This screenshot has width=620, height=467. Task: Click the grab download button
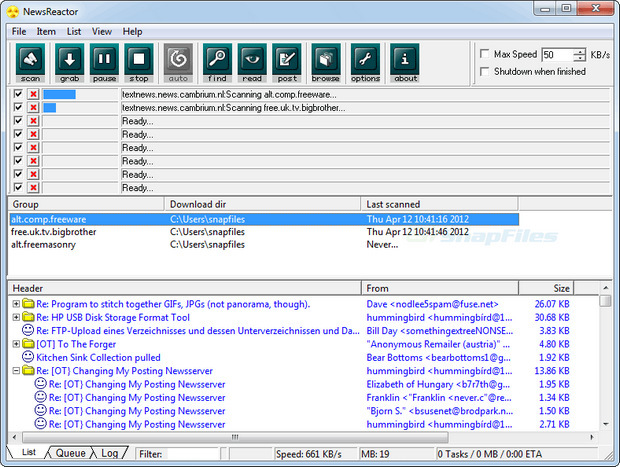(x=70, y=63)
